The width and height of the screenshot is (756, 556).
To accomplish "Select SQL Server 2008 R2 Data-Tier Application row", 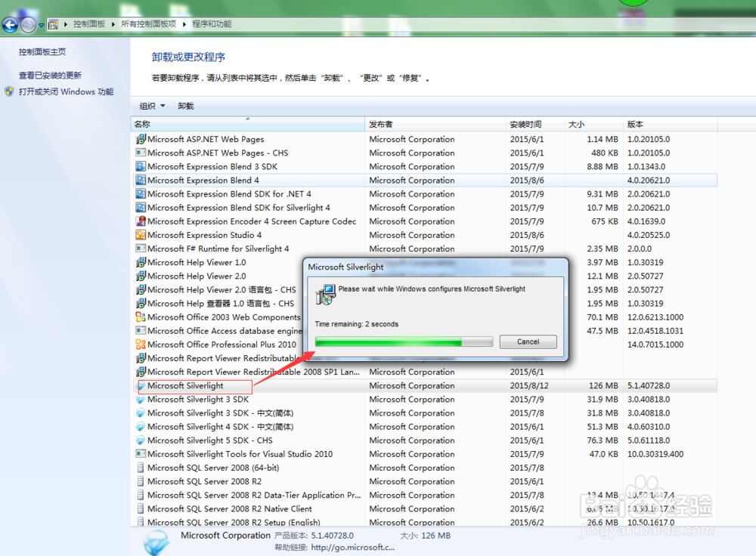I will 424,496.
